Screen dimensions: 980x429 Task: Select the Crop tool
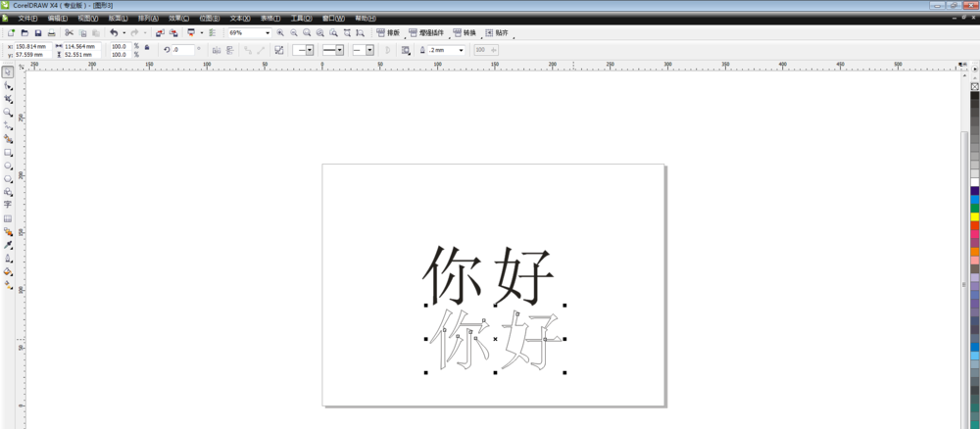click(8, 99)
